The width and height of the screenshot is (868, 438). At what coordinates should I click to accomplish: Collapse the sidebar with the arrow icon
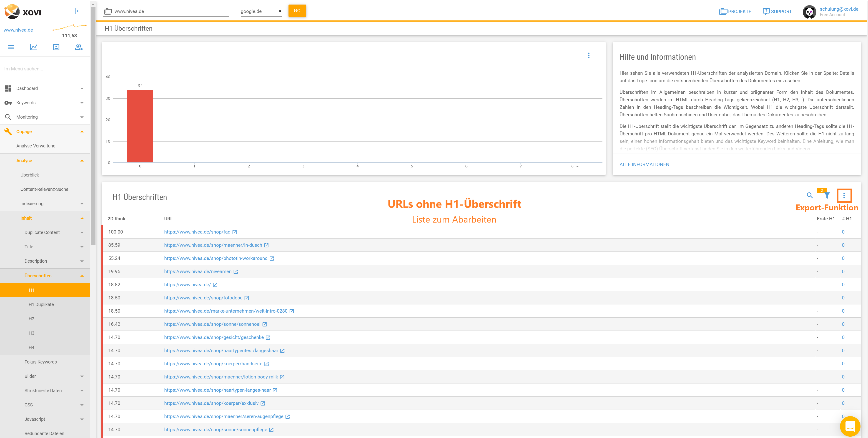pos(78,11)
